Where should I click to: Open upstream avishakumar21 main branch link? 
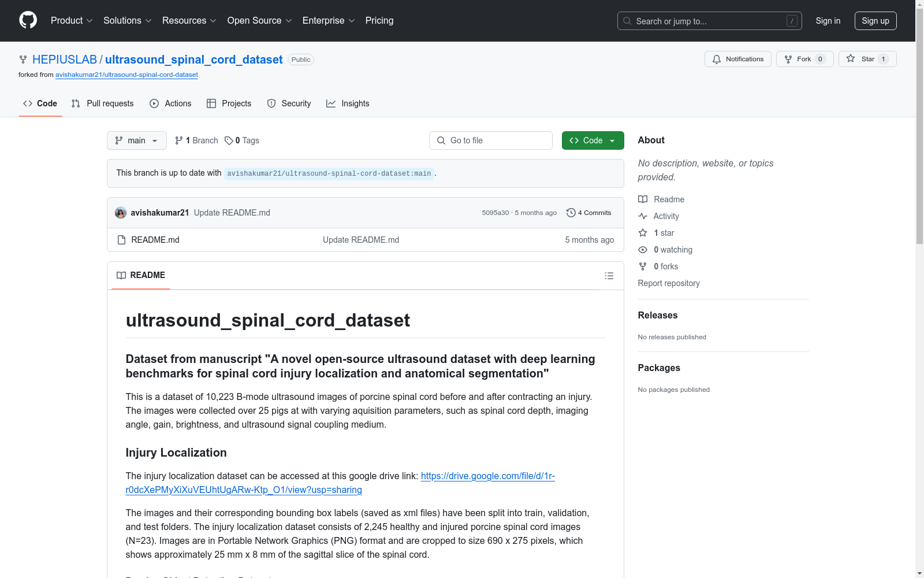click(329, 173)
